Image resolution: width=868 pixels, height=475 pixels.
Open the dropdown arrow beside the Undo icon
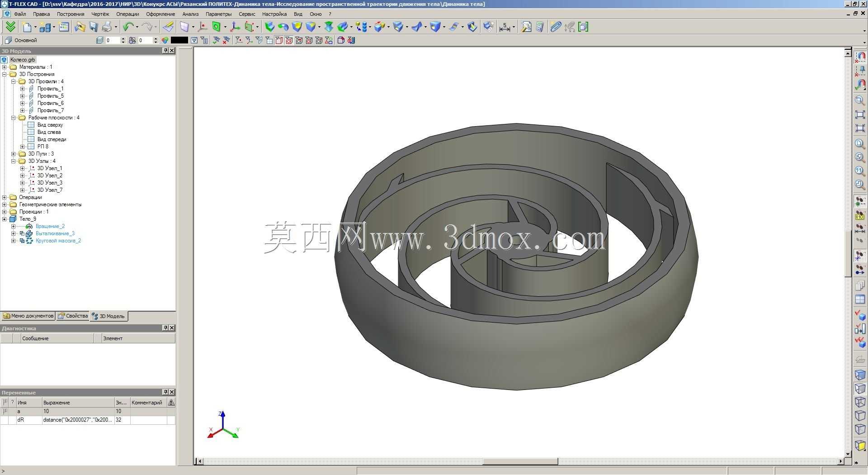point(137,27)
